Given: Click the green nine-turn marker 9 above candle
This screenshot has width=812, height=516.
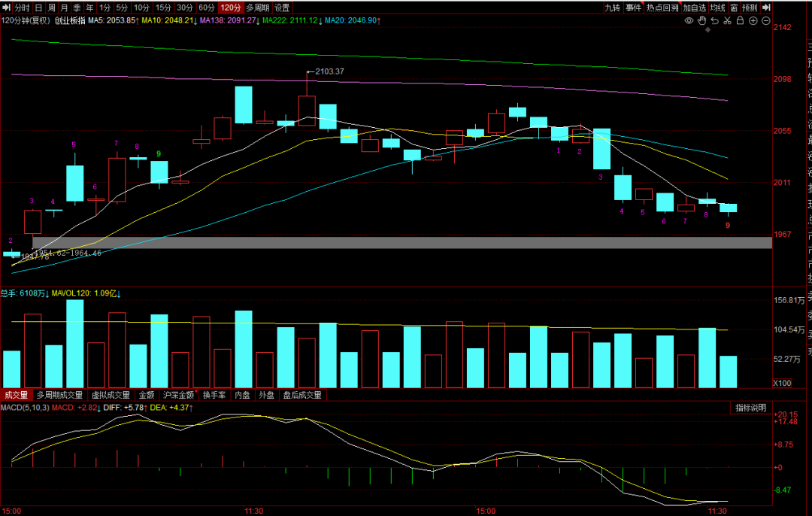Looking at the screenshot, I should (159, 154).
